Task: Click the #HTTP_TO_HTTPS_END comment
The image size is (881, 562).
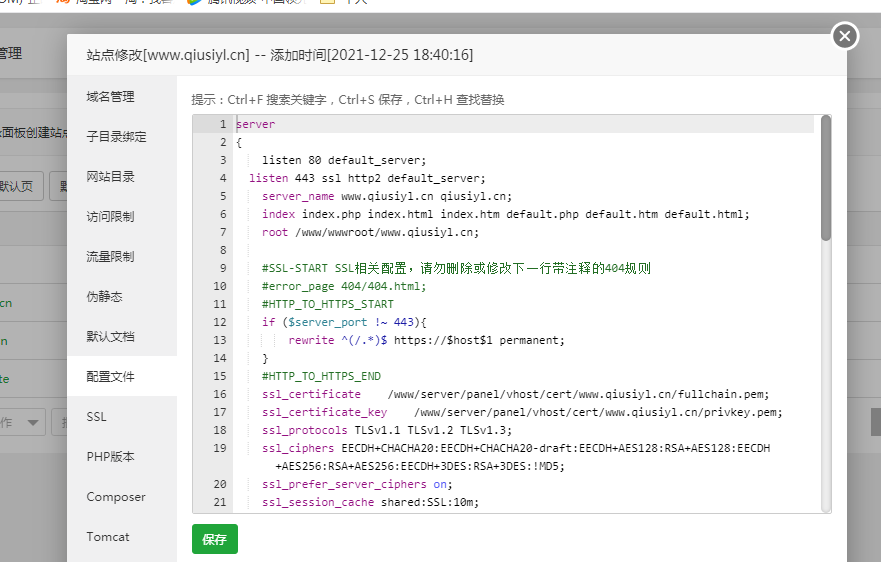Action: click(321, 376)
